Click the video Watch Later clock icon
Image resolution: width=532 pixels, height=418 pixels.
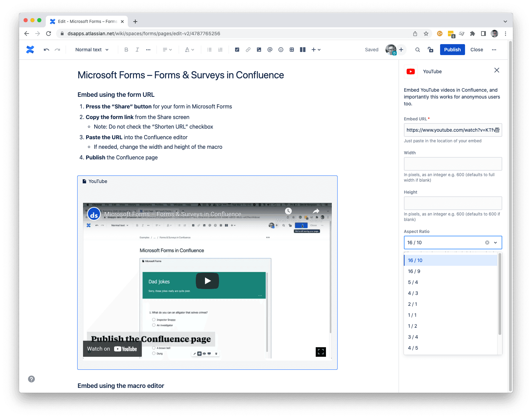click(288, 211)
